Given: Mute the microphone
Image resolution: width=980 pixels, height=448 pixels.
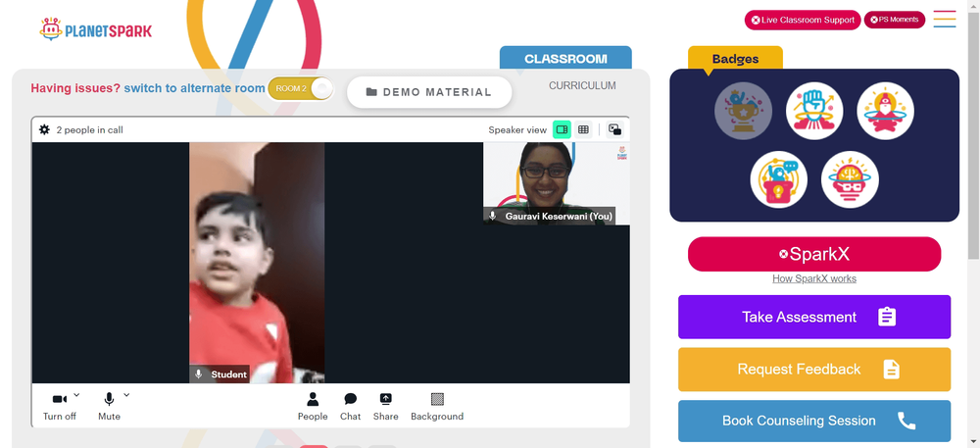Looking at the screenshot, I should 109,406.
